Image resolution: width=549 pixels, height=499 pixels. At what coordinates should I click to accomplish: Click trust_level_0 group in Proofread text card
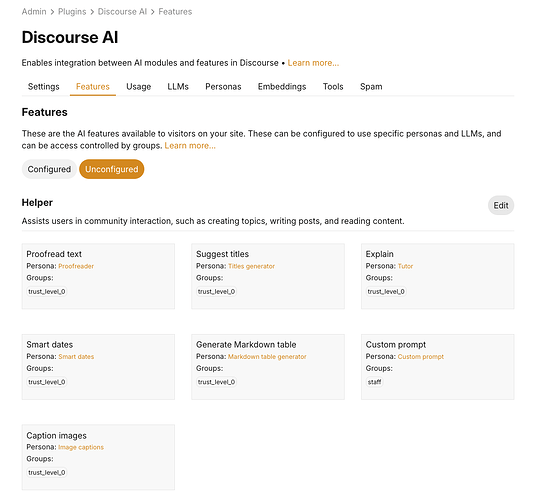coord(47,292)
